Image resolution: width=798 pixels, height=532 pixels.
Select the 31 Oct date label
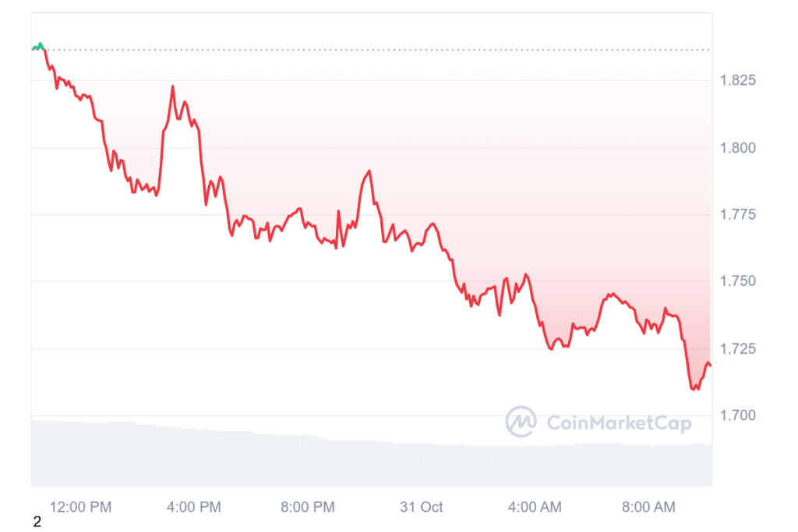tap(421, 507)
